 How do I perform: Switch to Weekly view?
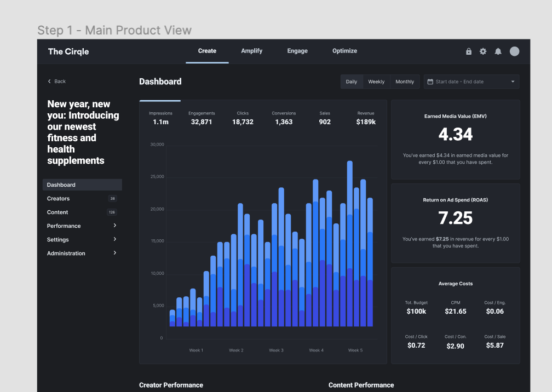376,81
